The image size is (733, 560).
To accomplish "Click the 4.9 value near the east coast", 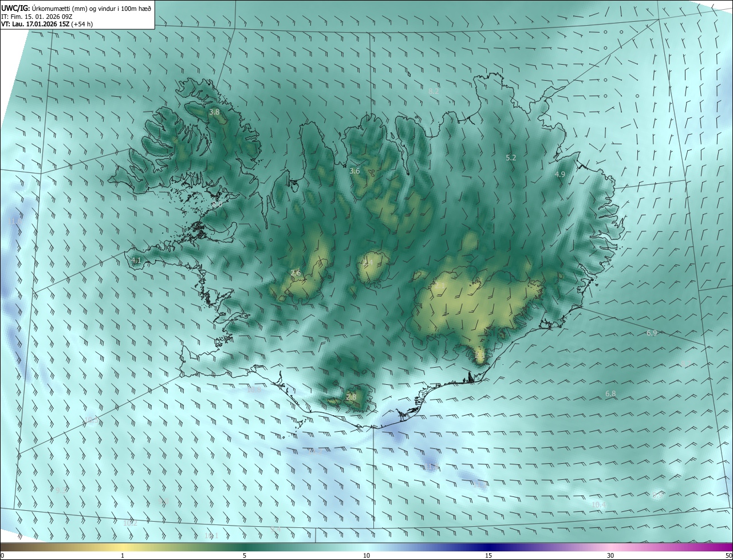I will 560,175.
